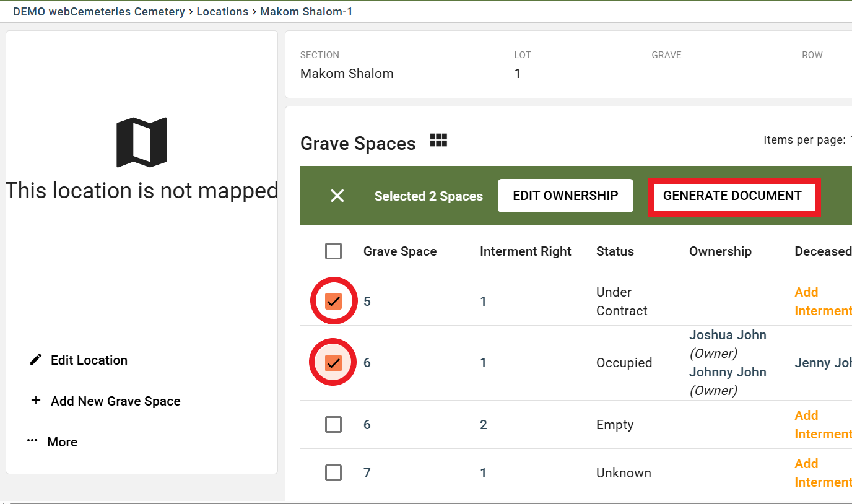
Task: Open grave space 5 link
Action: point(367,302)
